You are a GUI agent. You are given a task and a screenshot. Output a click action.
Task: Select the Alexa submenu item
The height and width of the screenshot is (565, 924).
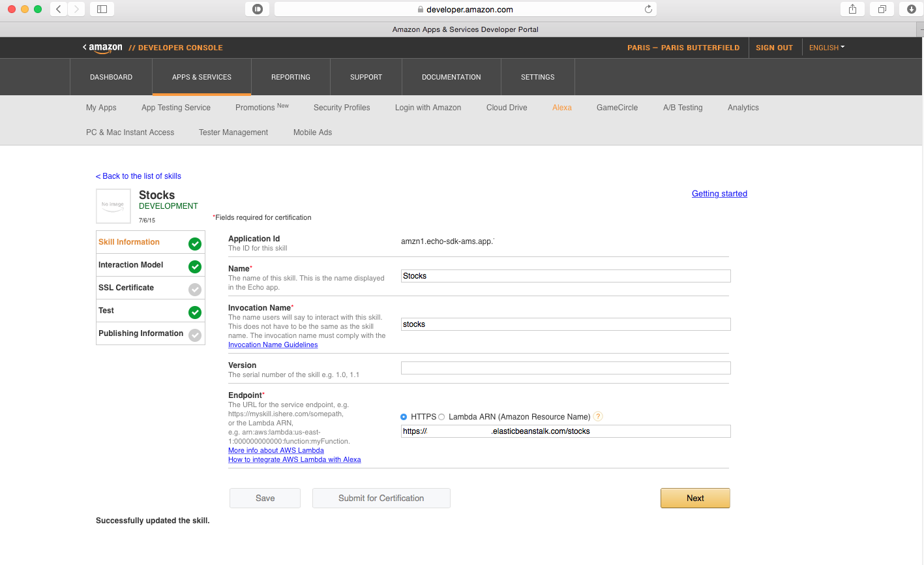pos(562,108)
